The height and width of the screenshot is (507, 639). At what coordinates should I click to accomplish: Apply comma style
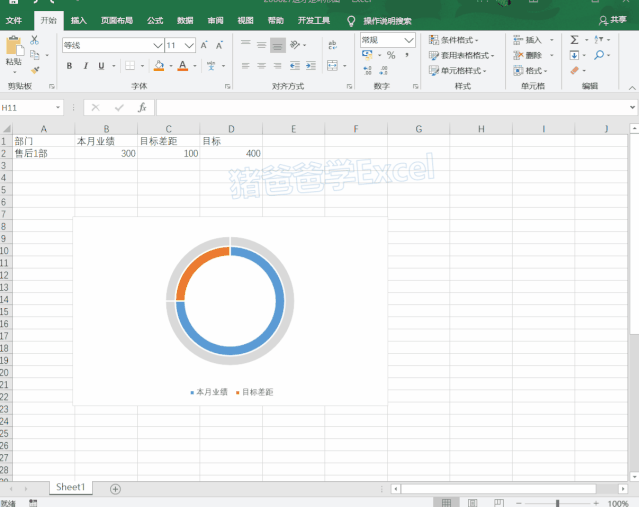point(407,55)
